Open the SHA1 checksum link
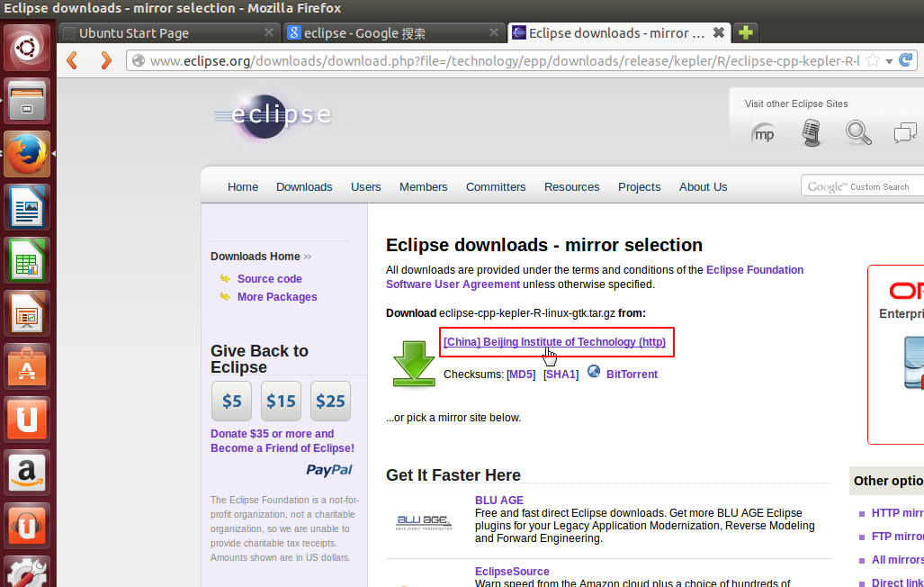Screen dimensions: 924x587 tap(561, 374)
